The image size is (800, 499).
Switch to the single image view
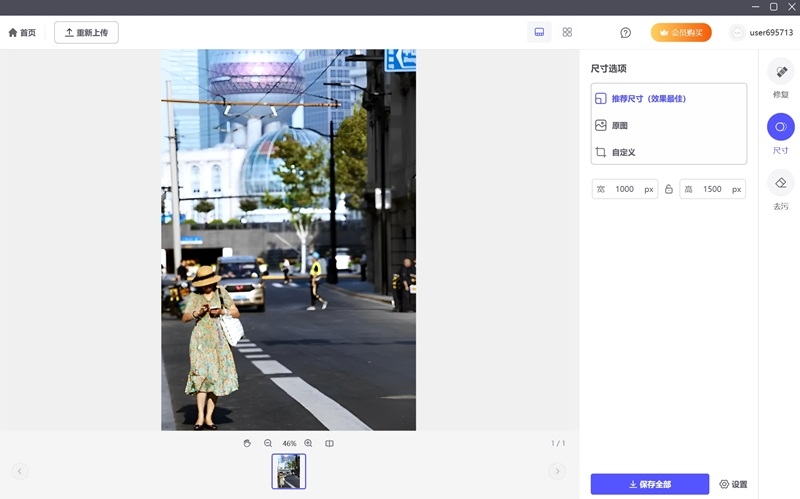click(x=539, y=32)
